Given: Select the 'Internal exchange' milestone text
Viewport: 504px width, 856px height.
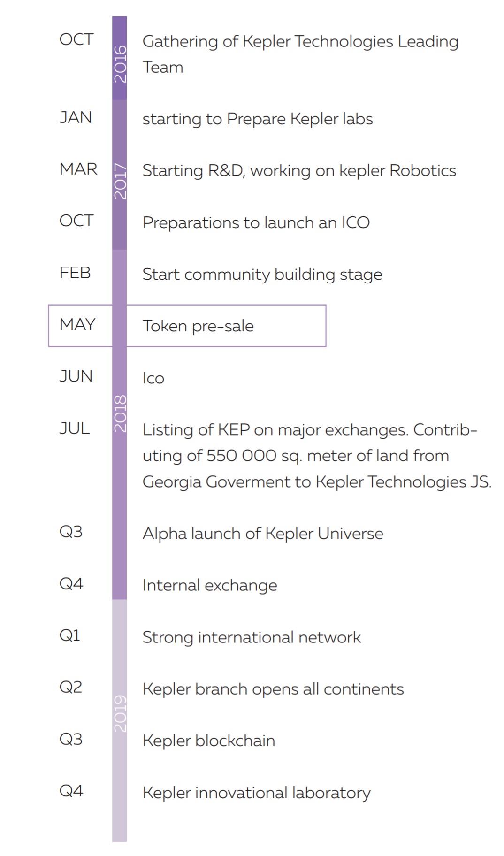Looking at the screenshot, I should click(209, 585).
